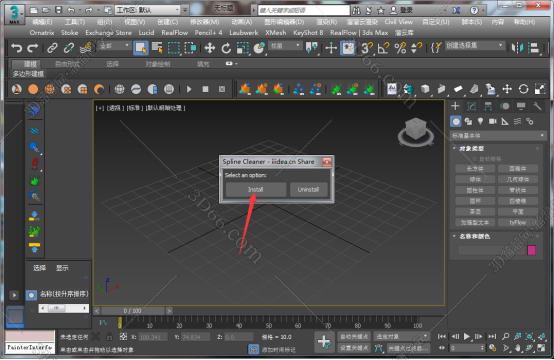
Task: Click the Select and Place icon
Action: [x=259, y=48]
